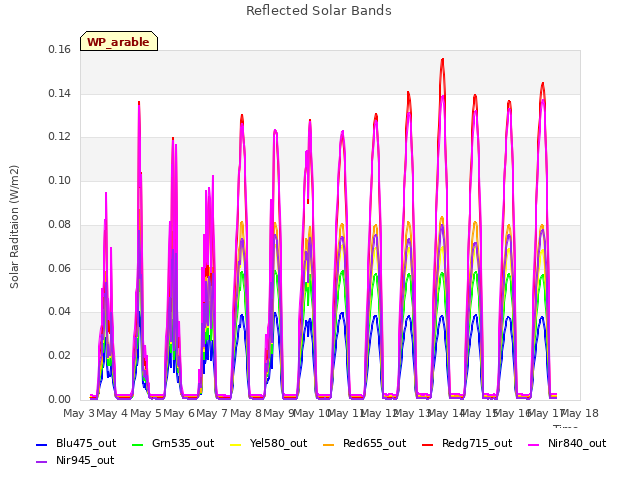640x480 pixels.
Task: Click the Solar Raditaion (W/m2) axis label
Action: [14, 227]
